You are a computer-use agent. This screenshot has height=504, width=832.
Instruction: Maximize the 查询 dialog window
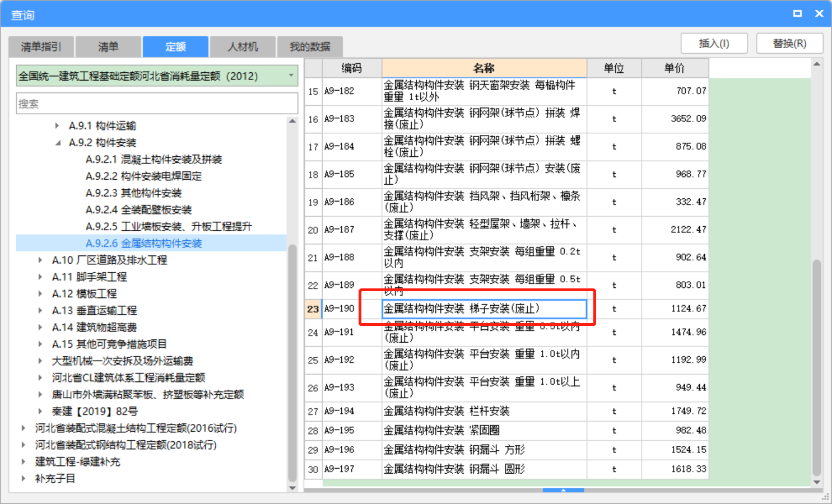[x=797, y=13]
